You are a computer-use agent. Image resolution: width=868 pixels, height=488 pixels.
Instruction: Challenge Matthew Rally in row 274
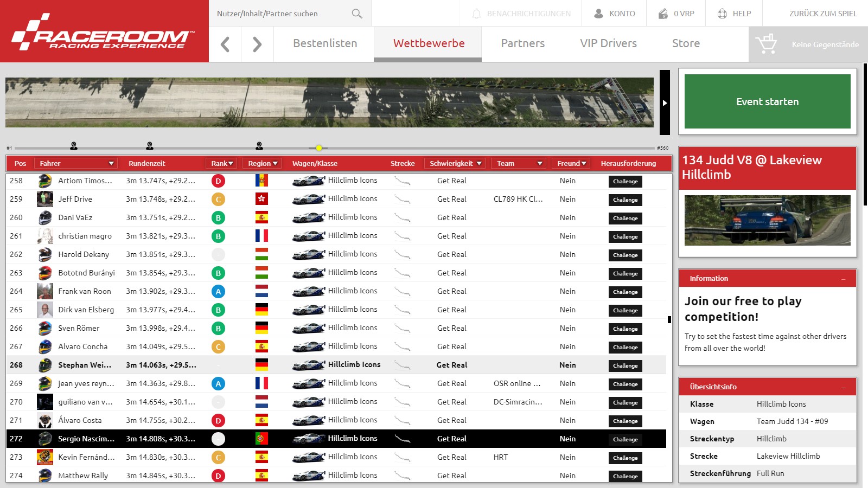pyautogui.click(x=625, y=477)
